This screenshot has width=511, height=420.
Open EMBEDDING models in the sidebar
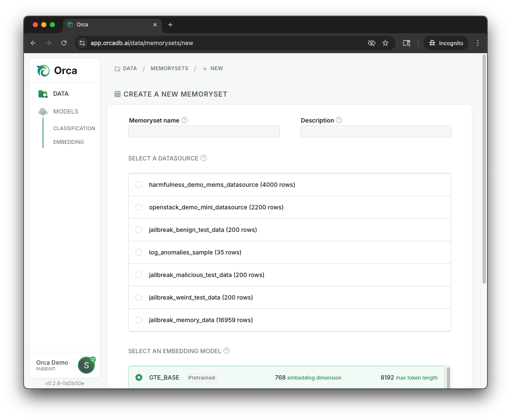69,142
